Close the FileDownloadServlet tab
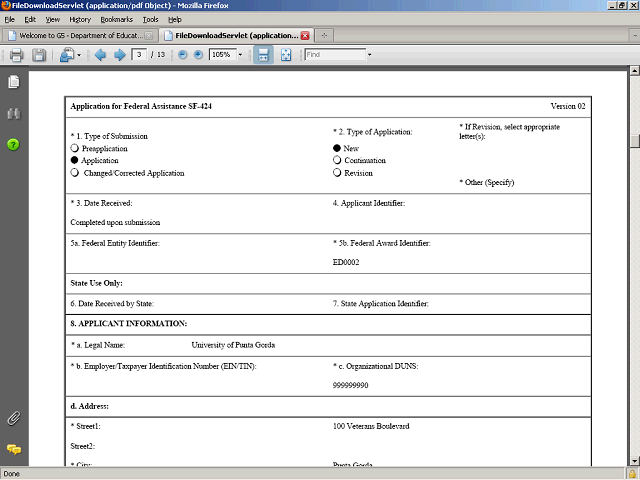640x480 pixels. coord(305,36)
